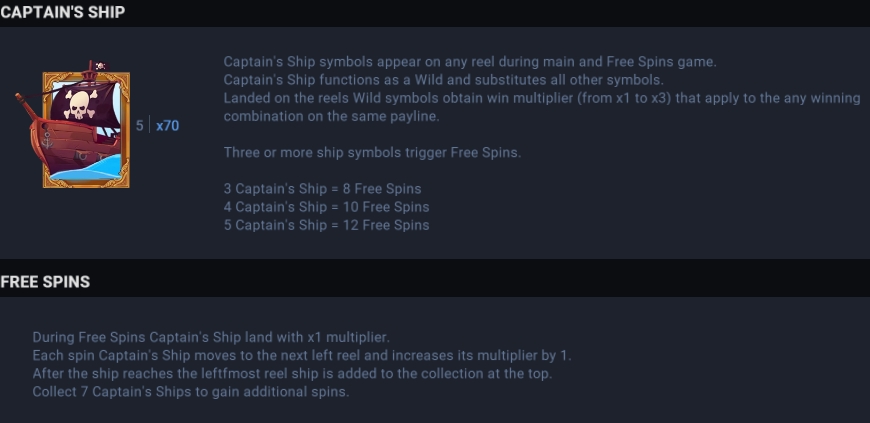Click the '4 Captain's Ship = 10 Free Spins' line
This screenshot has height=423, width=870.
click(x=326, y=207)
